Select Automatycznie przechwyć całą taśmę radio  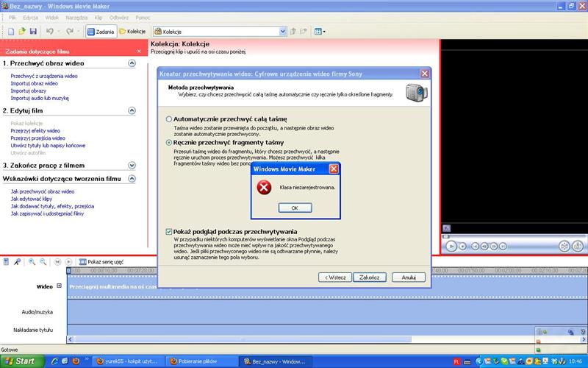(169, 119)
